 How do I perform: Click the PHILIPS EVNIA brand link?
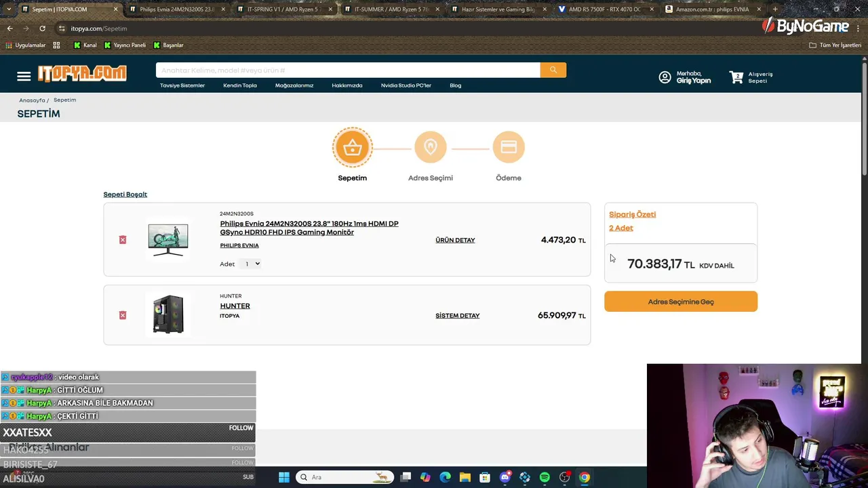point(239,245)
